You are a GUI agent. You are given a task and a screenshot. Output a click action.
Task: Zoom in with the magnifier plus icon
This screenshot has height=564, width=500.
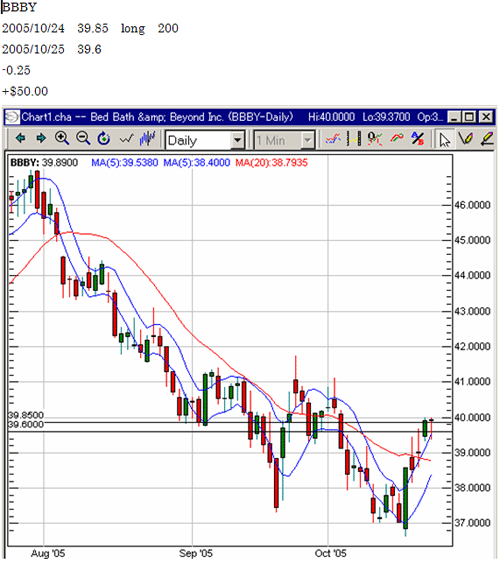62,138
